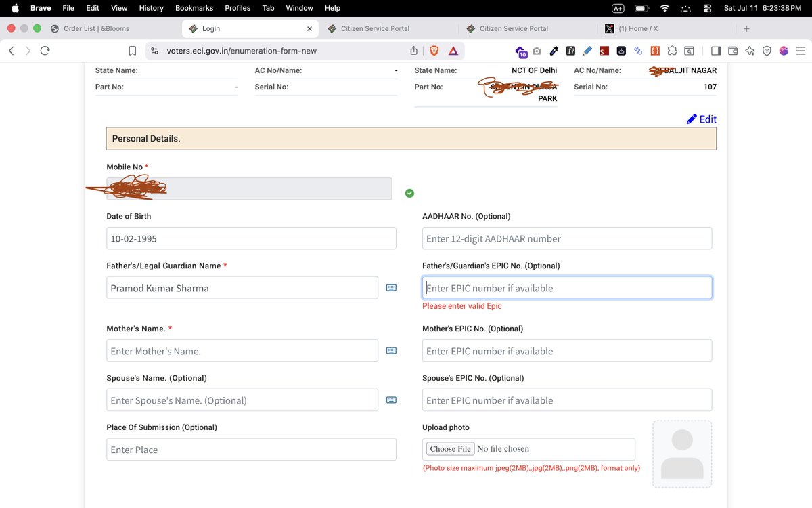
Task: Click the Spouse's EPIC No. field
Action: click(x=567, y=400)
